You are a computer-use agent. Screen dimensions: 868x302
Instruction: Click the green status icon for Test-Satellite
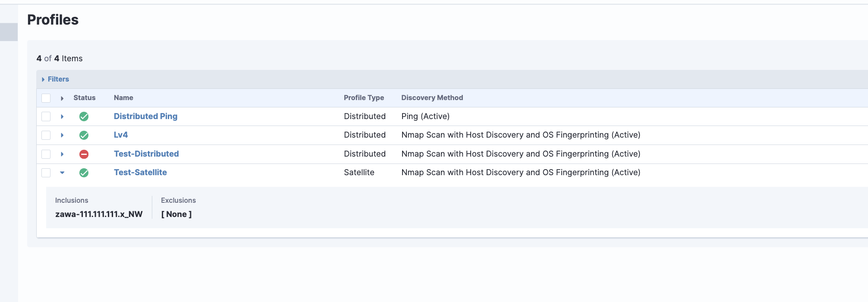point(84,173)
